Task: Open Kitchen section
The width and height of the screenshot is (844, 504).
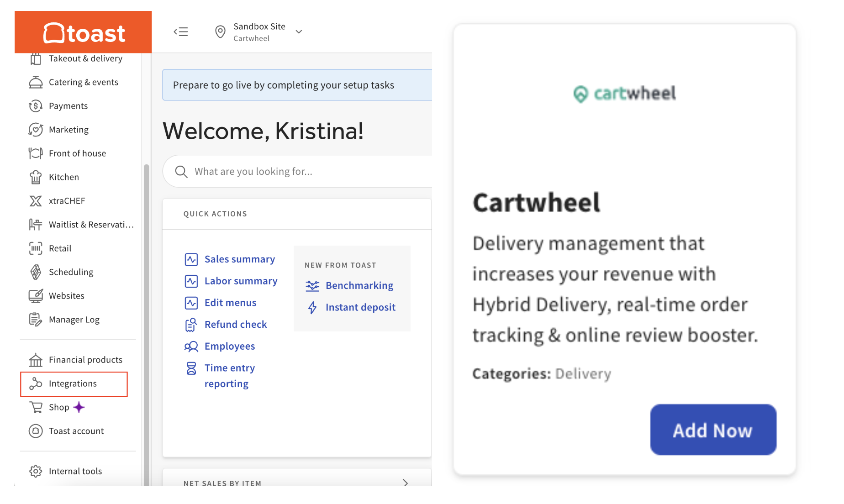Action: tap(64, 177)
